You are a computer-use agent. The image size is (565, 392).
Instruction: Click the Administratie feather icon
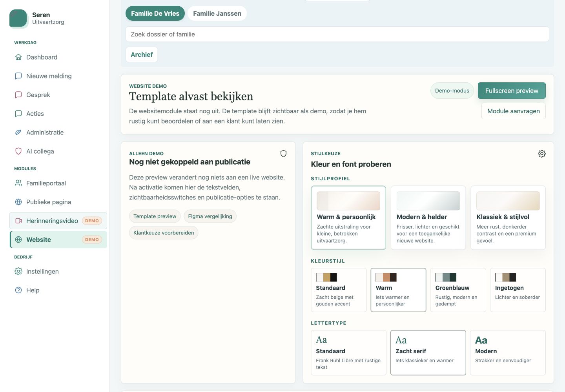pos(18,132)
